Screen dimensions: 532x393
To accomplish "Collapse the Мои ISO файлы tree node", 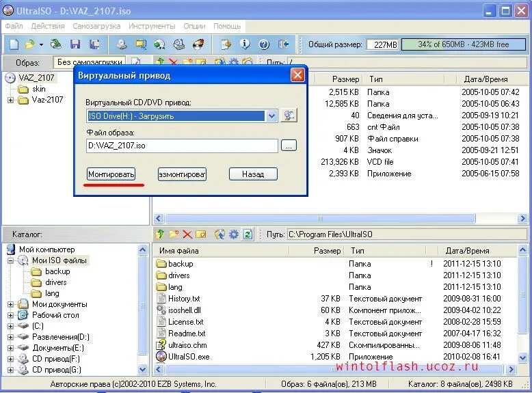I will pyautogui.click(x=10, y=261).
